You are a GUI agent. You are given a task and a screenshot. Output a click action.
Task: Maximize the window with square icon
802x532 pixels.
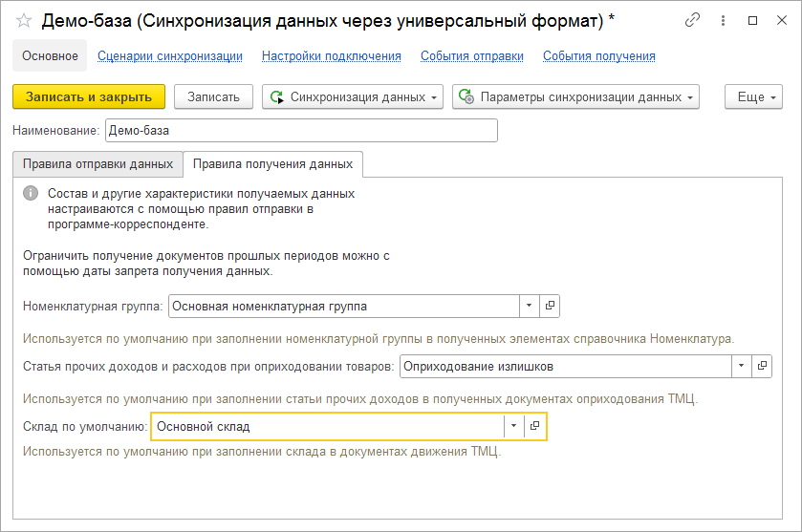pos(752,20)
